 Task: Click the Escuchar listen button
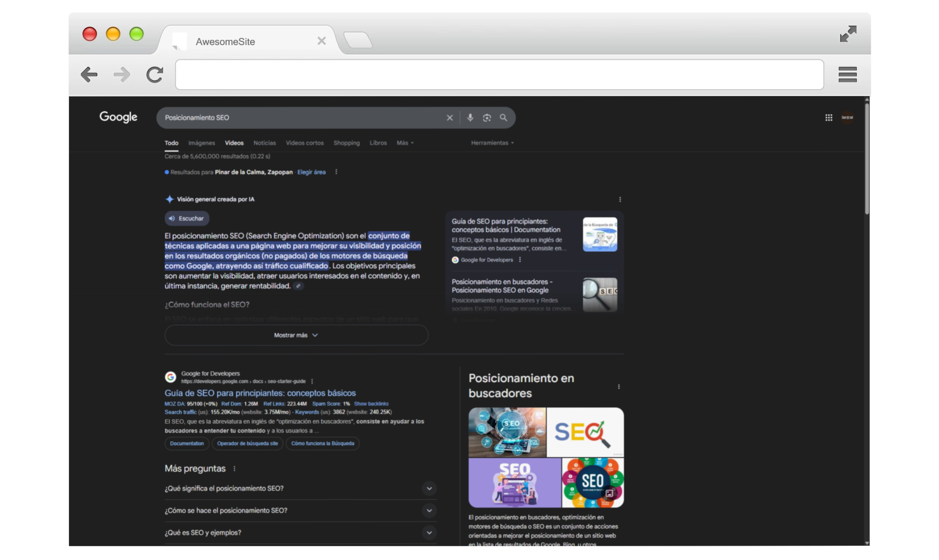(186, 219)
